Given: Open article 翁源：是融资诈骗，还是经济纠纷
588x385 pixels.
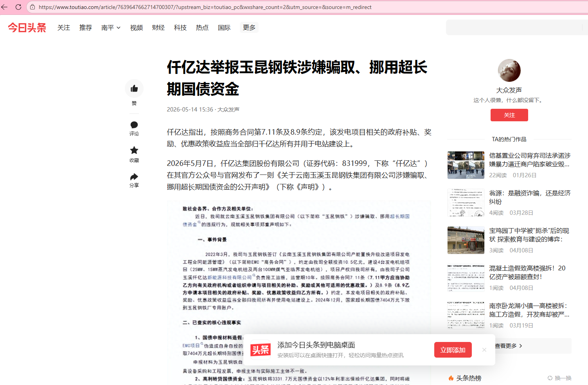Looking at the screenshot, I should 530,197.
